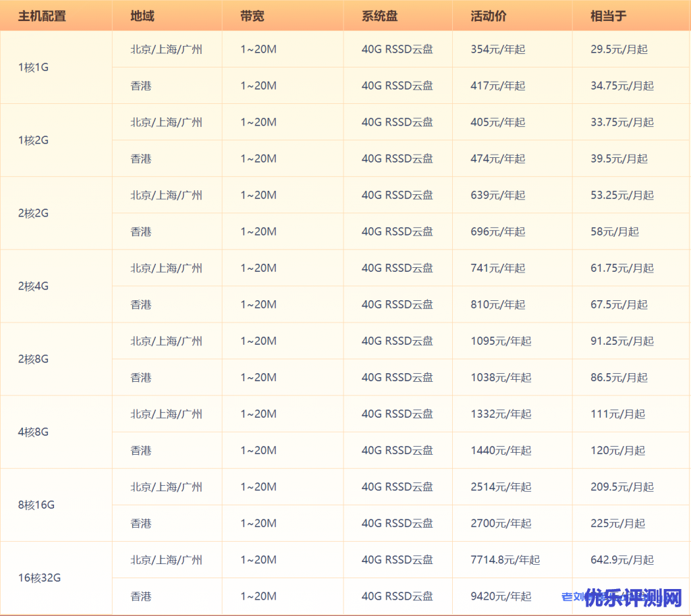Click the 354元/年起 price
This screenshot has height=616, width=691.
tap(498, 49)
